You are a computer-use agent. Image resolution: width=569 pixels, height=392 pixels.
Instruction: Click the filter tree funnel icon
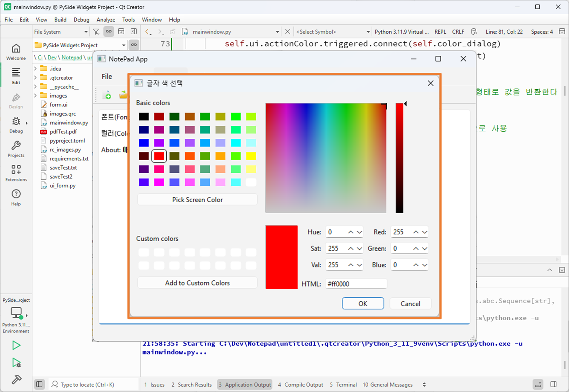pos(96,32)
